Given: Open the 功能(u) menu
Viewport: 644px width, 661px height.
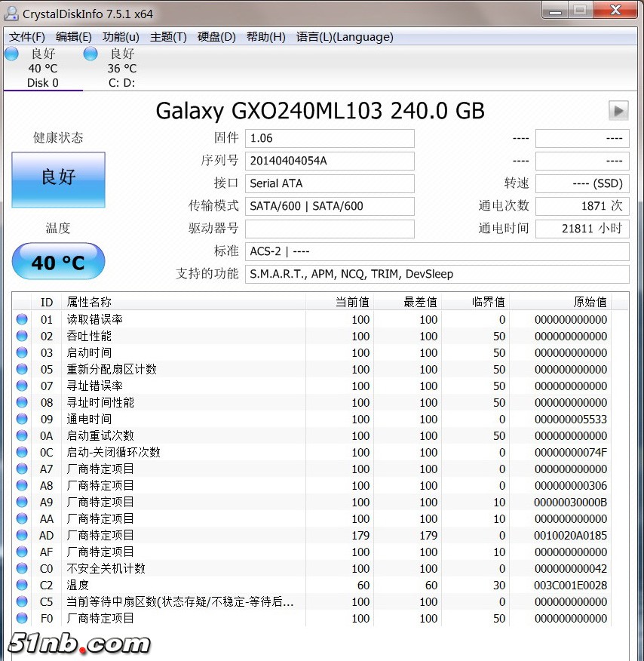Looking at the screenshot, I should pyautogui.click(x=121, y=37).
